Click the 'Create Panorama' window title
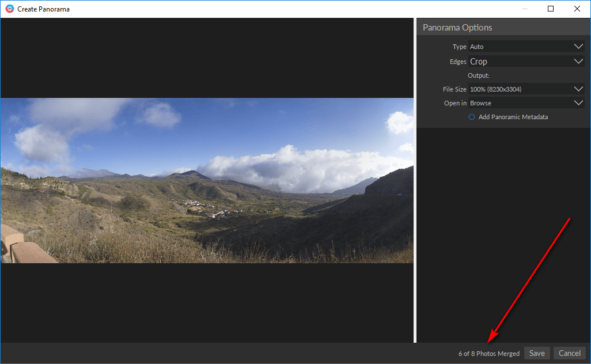591x364 pixels. [x=43, y=9]
